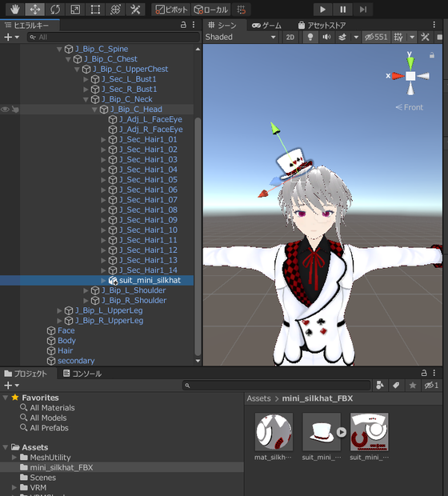Open the Shaded draw mode dropdown
448x496 pixels.
coord(241,37)
